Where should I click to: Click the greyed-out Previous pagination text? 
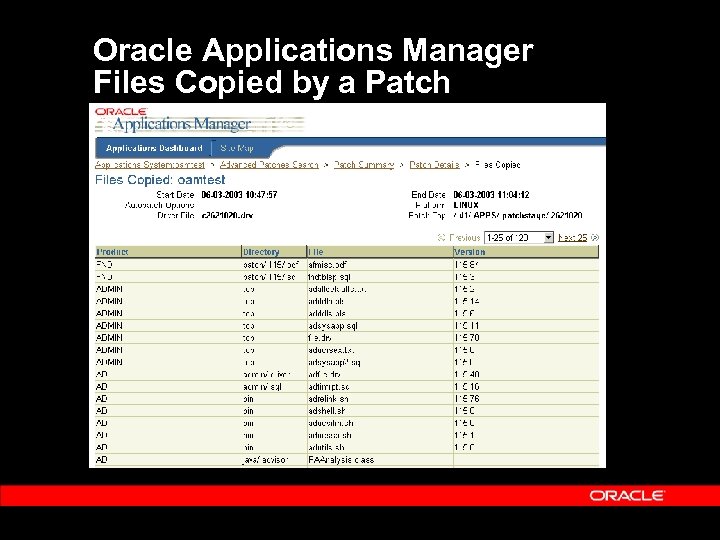click(465, 237)
